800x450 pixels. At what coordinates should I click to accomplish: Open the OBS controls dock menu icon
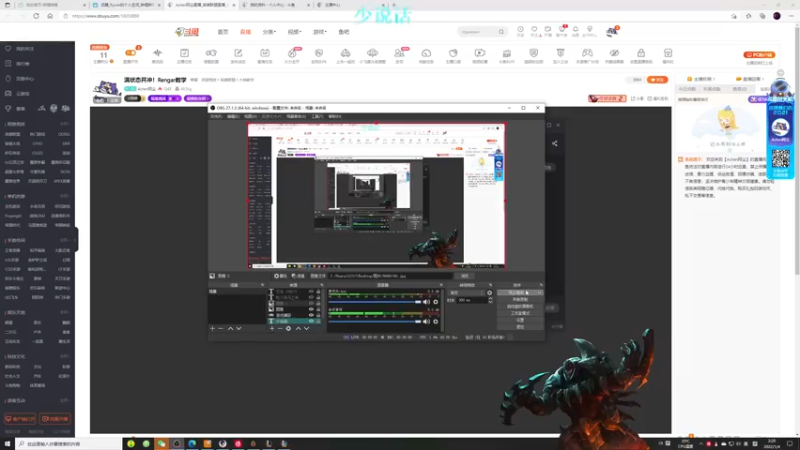coord(541,285)
